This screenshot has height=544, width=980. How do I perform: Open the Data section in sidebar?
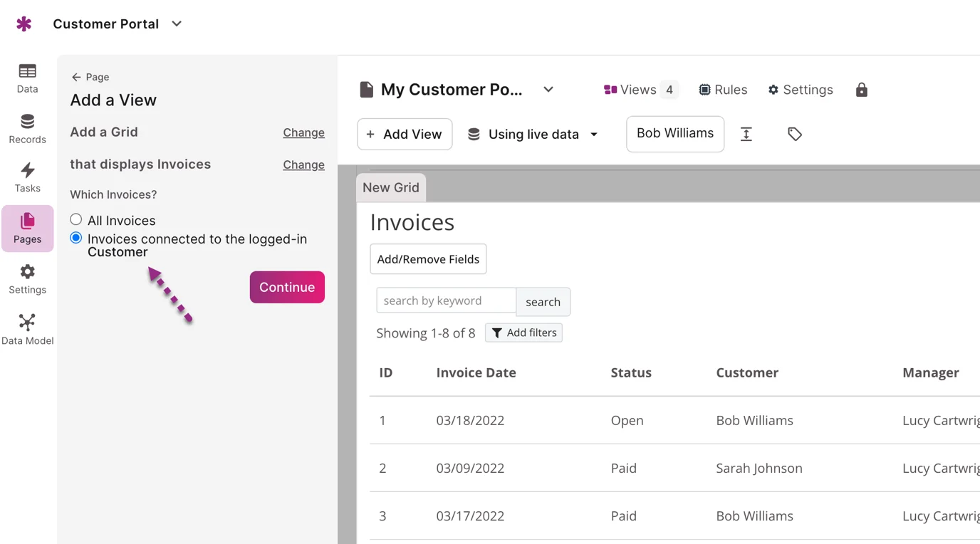27,78
